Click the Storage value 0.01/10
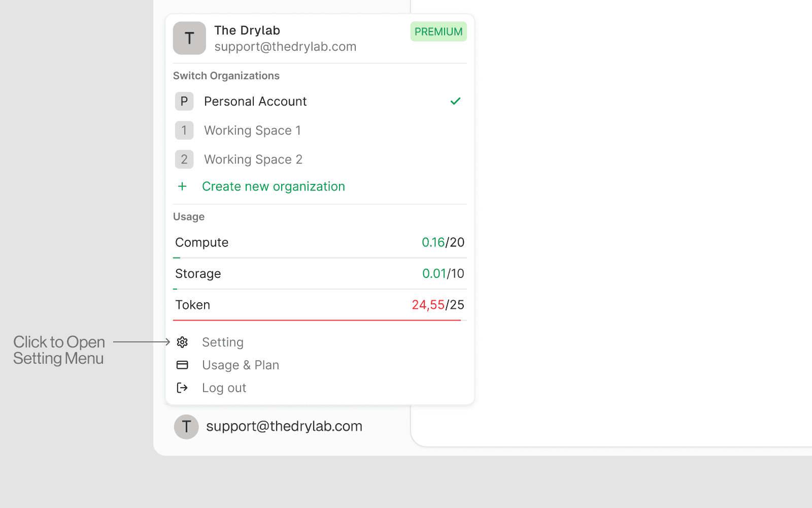Screen dimensions: 812x508 pos(443,274)
